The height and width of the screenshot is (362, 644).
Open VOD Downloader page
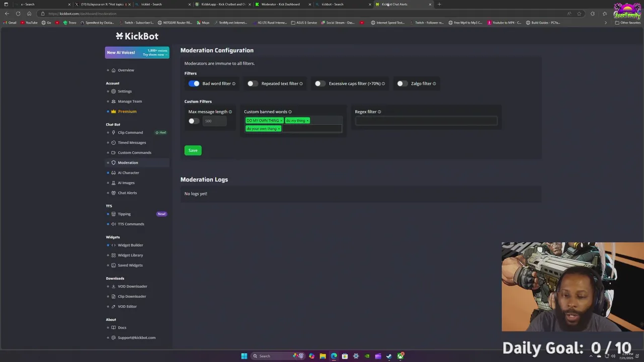tap(132, 287)
